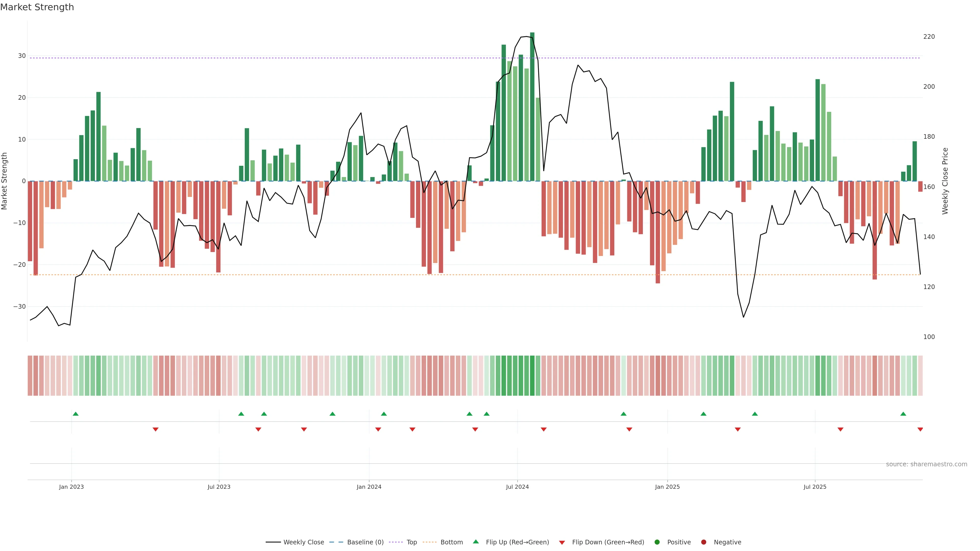
Task: Click the Jan 2025 x-axis label
Action: pos(667,487)
